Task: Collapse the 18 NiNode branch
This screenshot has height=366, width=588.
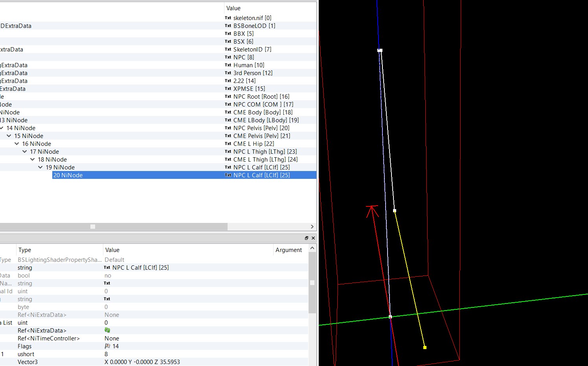Action: click(33, 160)
